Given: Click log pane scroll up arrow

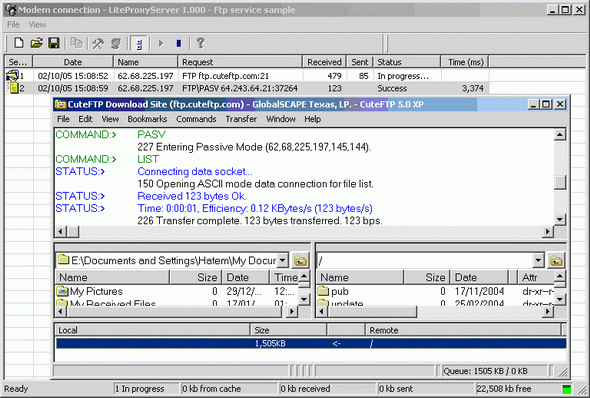Looking at the screenshot, I should [560, 135].
